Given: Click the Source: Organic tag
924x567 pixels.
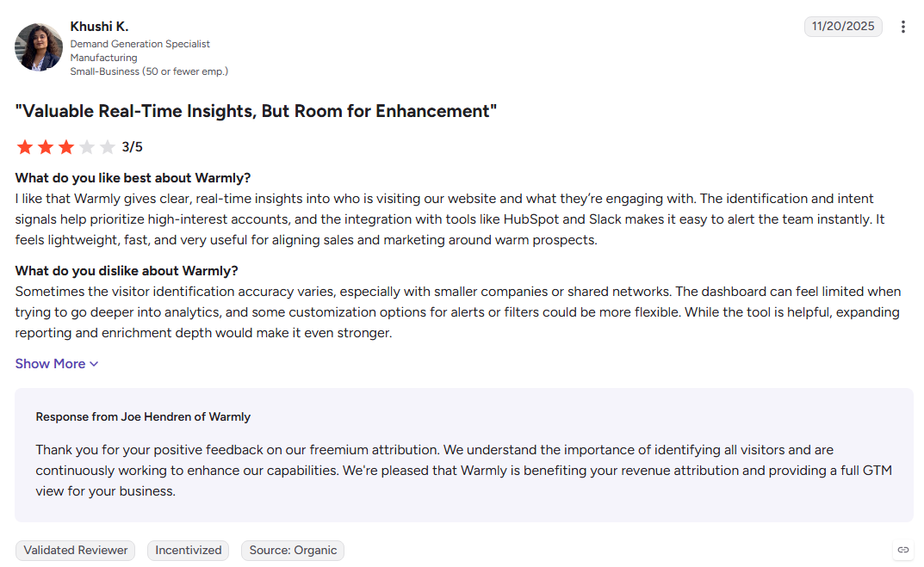Looking at the screenshot, I should [x=293, y=551].
